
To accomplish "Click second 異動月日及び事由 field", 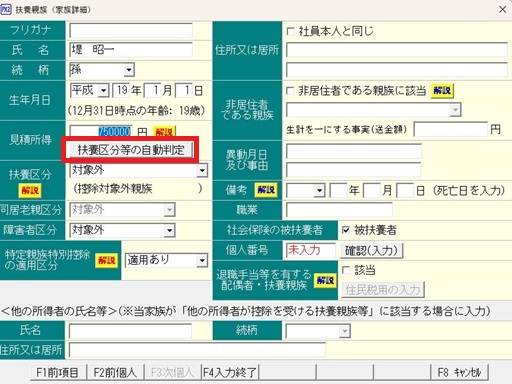I will click(x=354, y=170).
